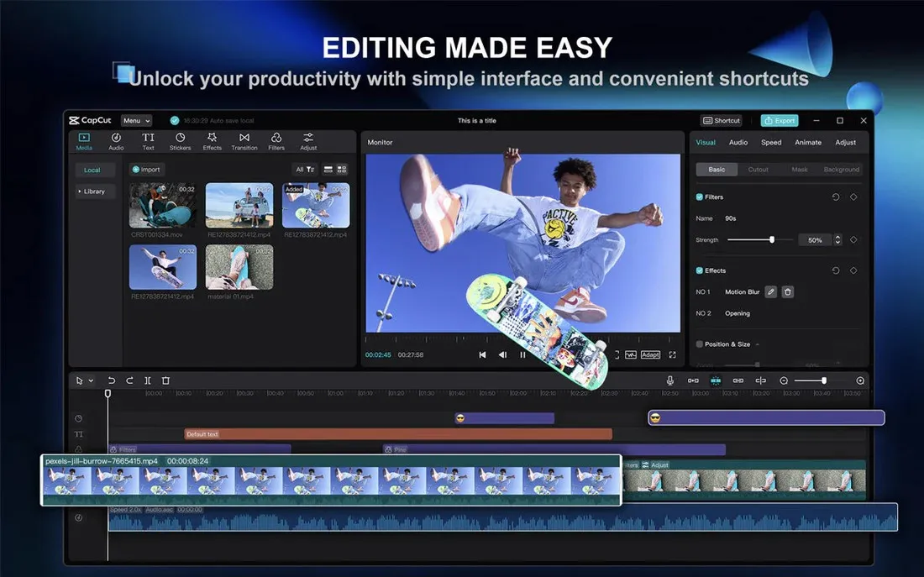Enable the Position & Size checkbox
The width and height of the screenshot is (924, 577).
pos(700,344)
